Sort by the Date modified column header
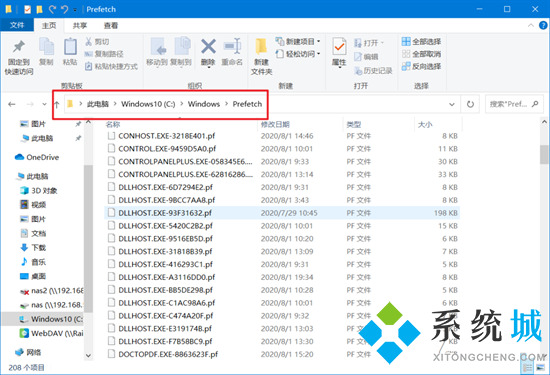Viewport: 550px width, 375px height. (275, 124)
